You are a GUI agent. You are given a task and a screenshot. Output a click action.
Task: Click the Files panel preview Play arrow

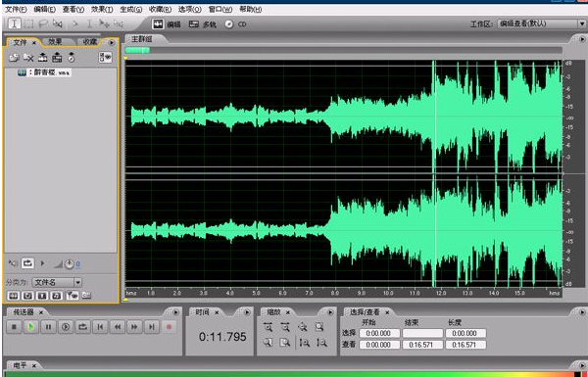coord(42,263)
